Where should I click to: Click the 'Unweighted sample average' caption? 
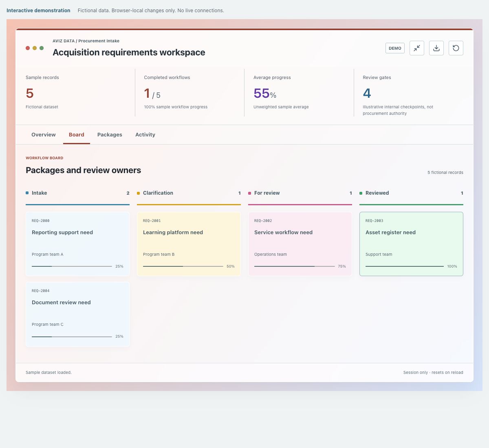coord(281,107)
